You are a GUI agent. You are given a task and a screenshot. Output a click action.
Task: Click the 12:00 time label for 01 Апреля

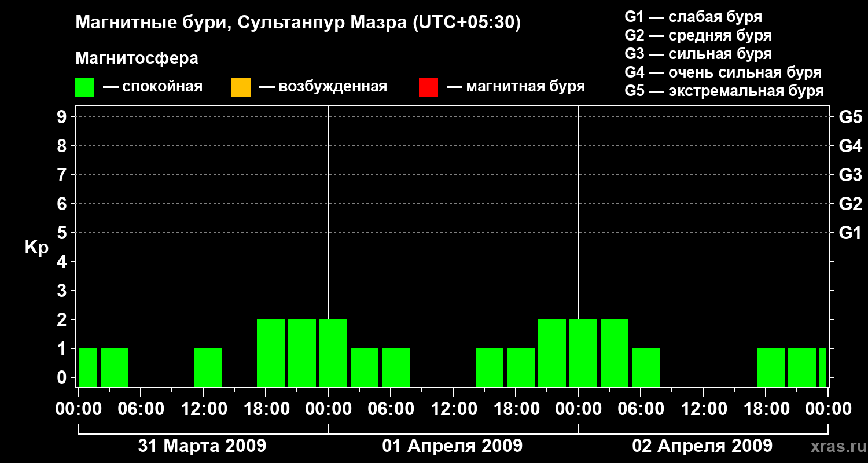(453, 409)
